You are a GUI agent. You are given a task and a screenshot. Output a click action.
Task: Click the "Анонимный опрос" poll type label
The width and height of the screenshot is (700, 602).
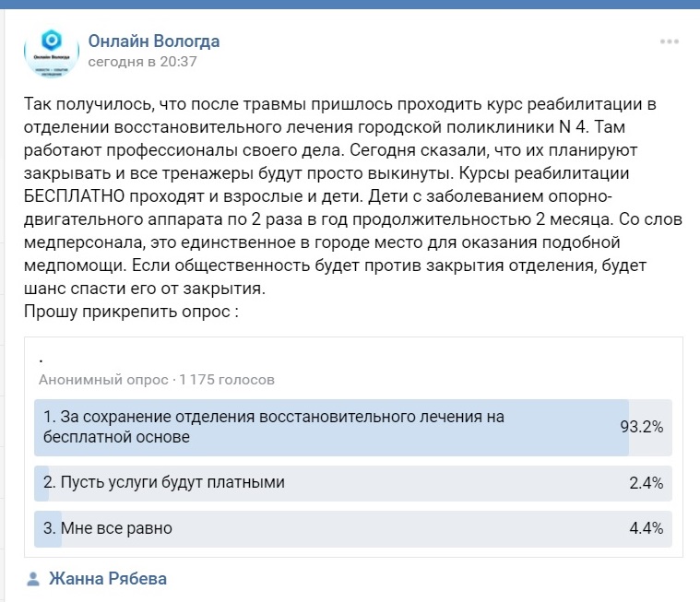click(x=103, y=380)
